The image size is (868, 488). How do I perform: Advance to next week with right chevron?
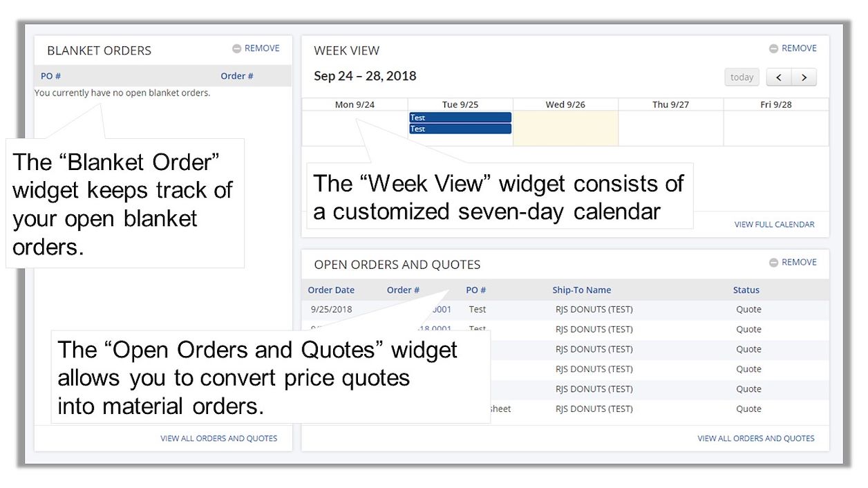(x=804, y=77)
